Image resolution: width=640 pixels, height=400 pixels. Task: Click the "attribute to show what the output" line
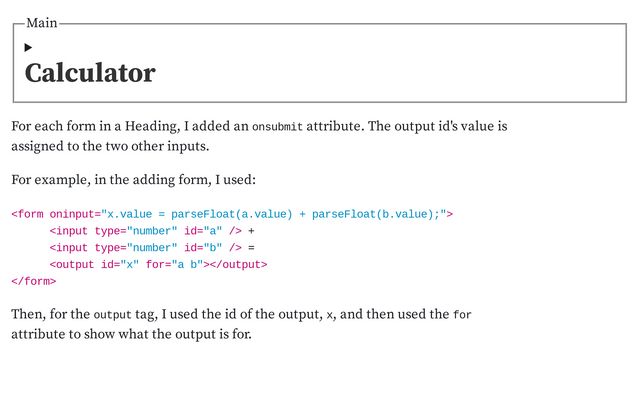[x=131, y=333]
